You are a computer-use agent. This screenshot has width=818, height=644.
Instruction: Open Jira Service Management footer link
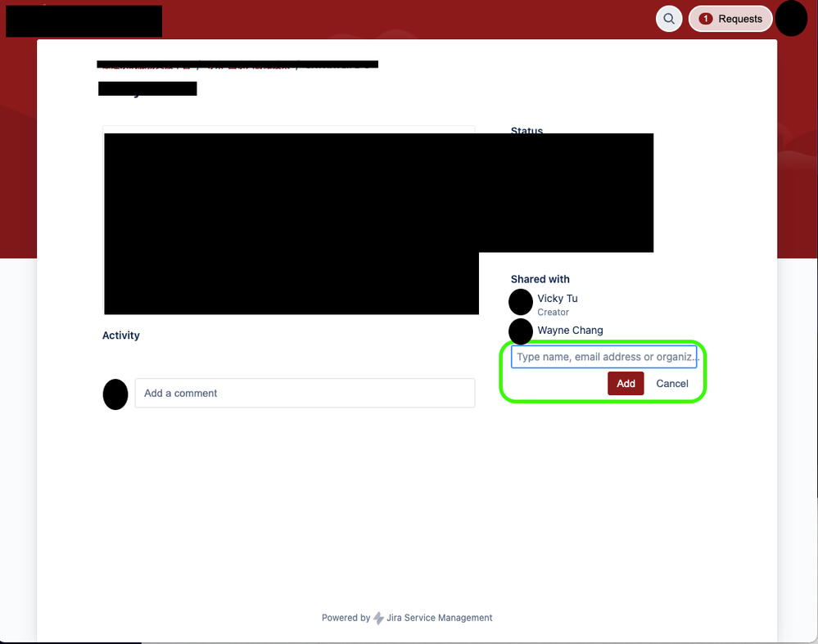(439, 618)
